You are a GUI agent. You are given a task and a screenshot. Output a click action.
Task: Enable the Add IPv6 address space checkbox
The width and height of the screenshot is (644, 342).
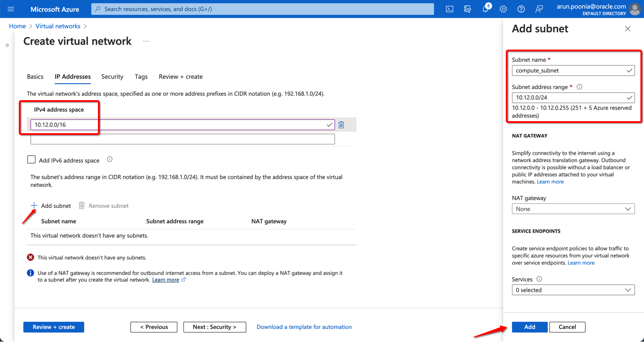click(31, 160)
